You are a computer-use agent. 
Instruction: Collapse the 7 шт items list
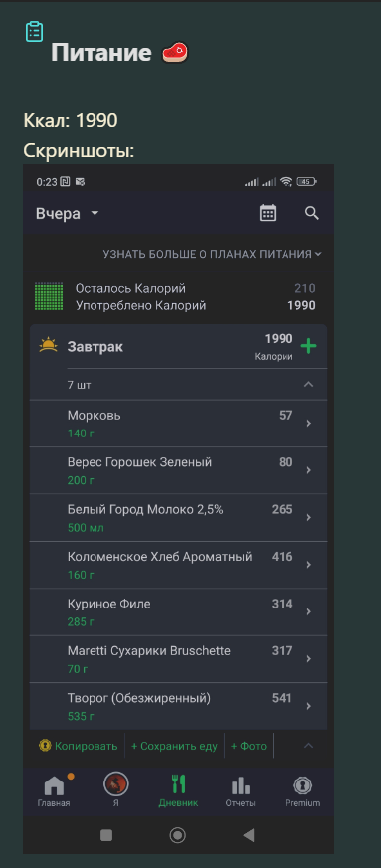[309, 384]
